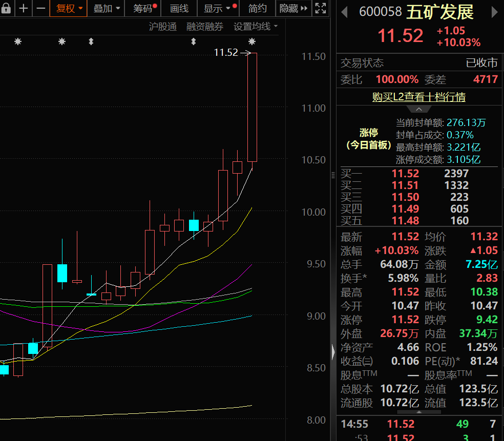Toggle the 筹码 chip distribution view
The width and height of the screenshot is (504, 441).
(x=144, y=8)
